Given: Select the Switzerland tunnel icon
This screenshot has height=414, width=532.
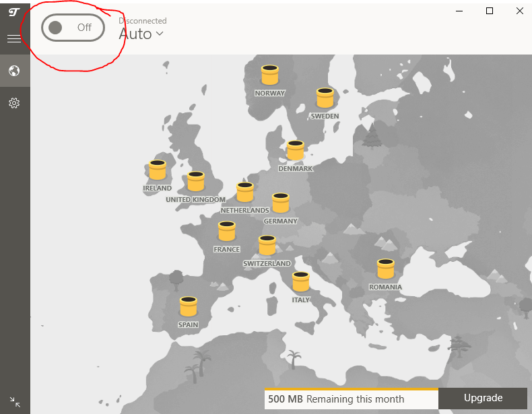Looking at the screenshot, I should (267, 245).
